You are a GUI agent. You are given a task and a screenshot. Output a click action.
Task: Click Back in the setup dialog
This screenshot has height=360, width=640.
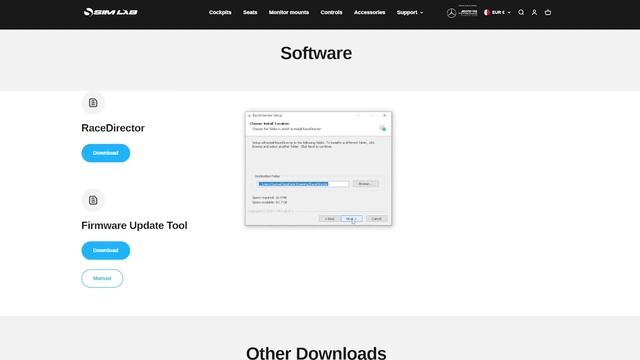click(330, 219)
